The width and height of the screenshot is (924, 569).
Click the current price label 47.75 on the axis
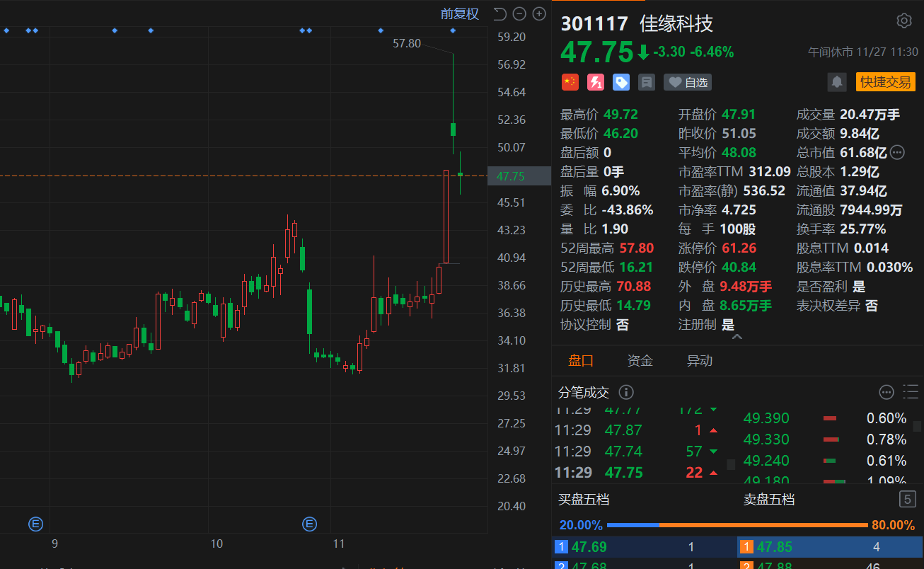[519, 176]
